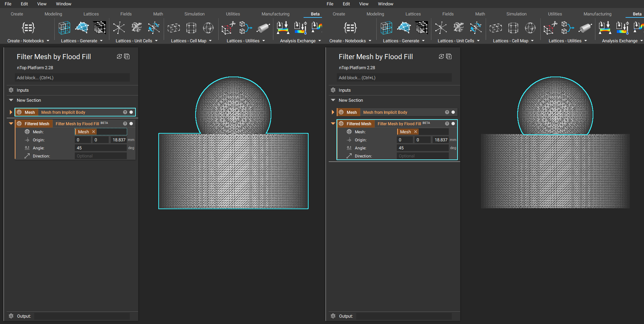Screen dimensions: 644x324
Task: Click Angle field showing 45, left window
Action: (x=101, y=148)
